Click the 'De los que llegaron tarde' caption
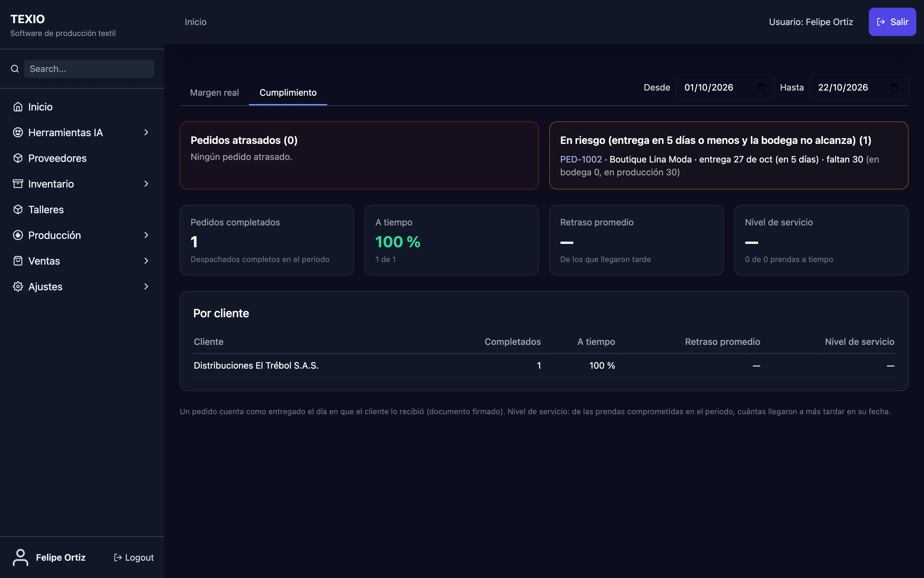Image resolution: width=924 pixels, height=578 pixels. click(605, 259)
